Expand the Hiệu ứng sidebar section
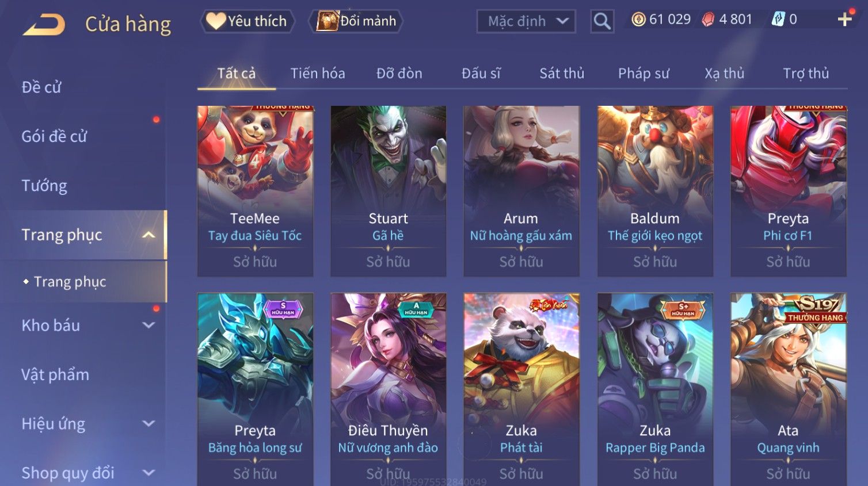 [149, 423]
